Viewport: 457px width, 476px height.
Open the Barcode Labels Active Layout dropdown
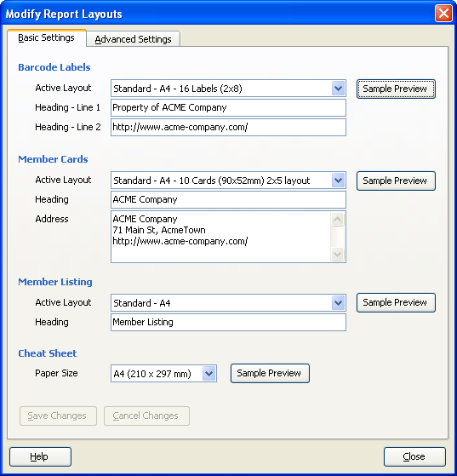(338, 89)
